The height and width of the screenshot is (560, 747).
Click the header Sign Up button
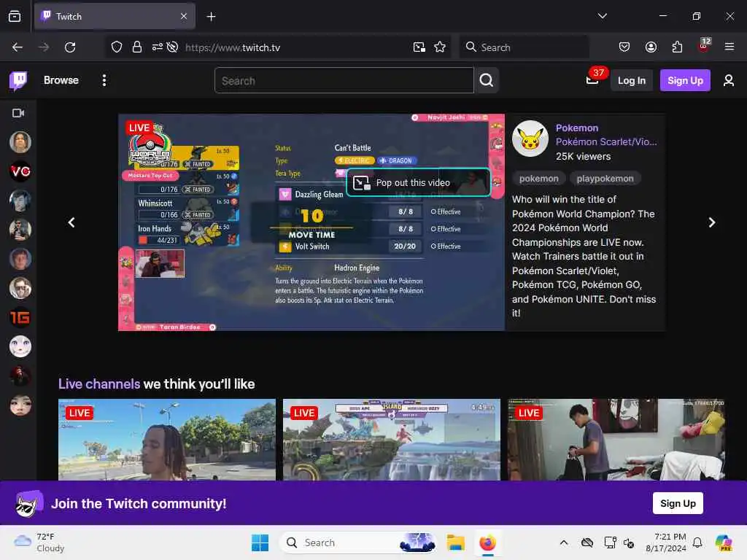(x=685, y=80)
